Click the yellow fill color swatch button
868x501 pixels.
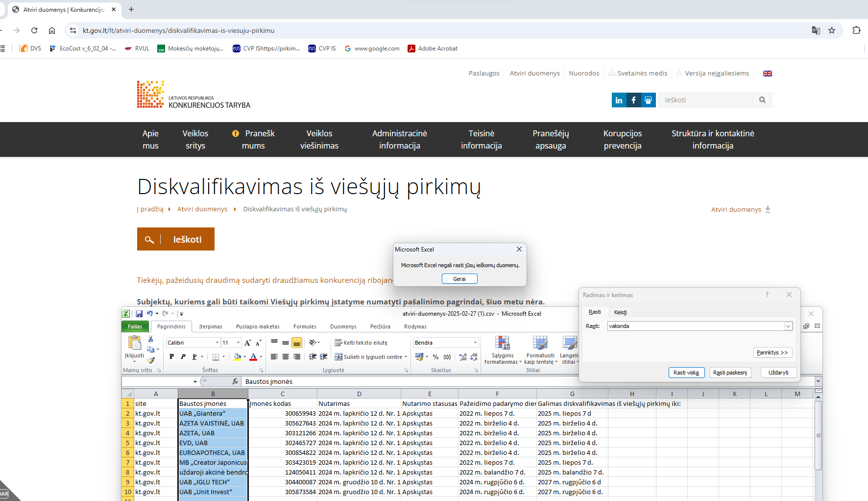point(237,357)
